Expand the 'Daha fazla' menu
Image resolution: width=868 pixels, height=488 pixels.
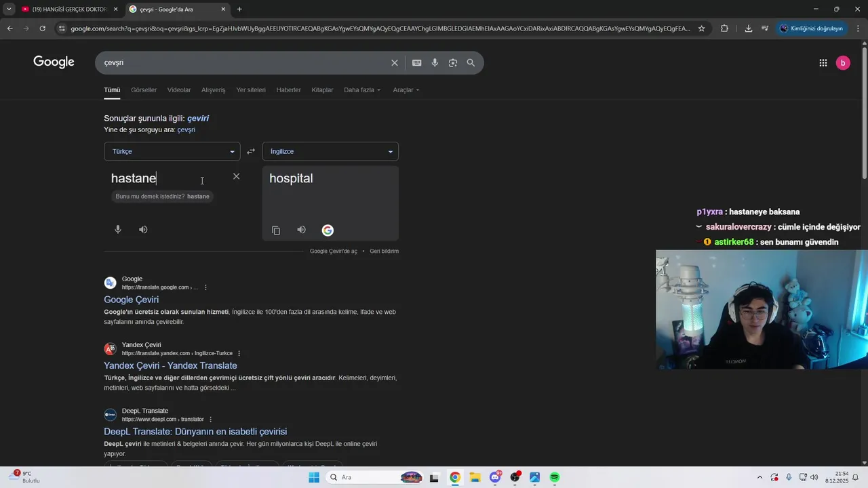[362, 90]
